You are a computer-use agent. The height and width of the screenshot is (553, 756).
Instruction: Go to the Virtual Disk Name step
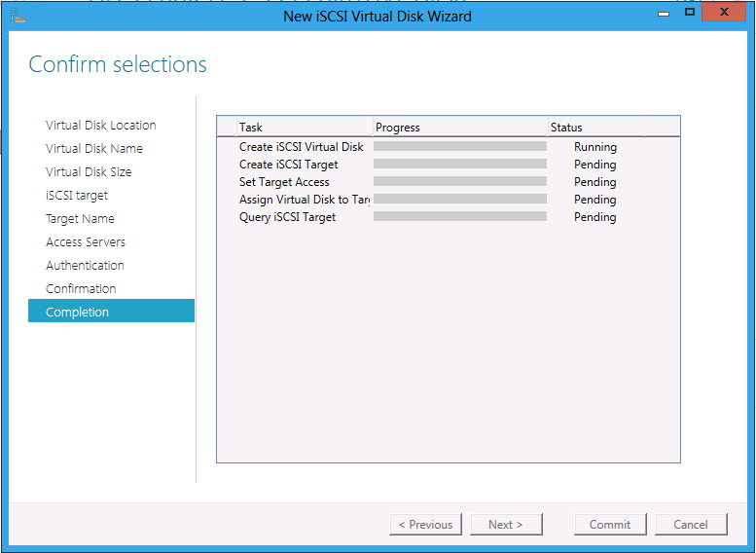pyautogui.click(x=94, y=149)
